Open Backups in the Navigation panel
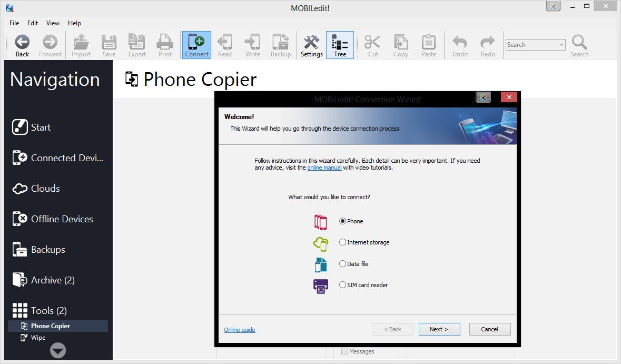621x364 pixels. click(38, 250)
